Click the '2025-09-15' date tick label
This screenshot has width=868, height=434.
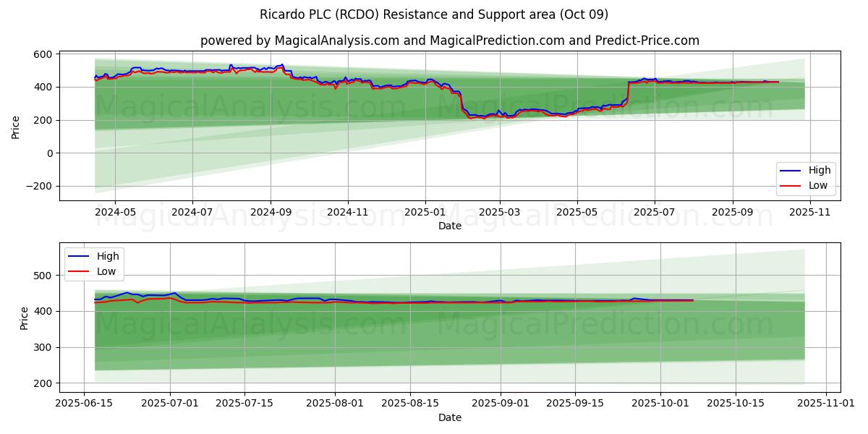point(575,404)
